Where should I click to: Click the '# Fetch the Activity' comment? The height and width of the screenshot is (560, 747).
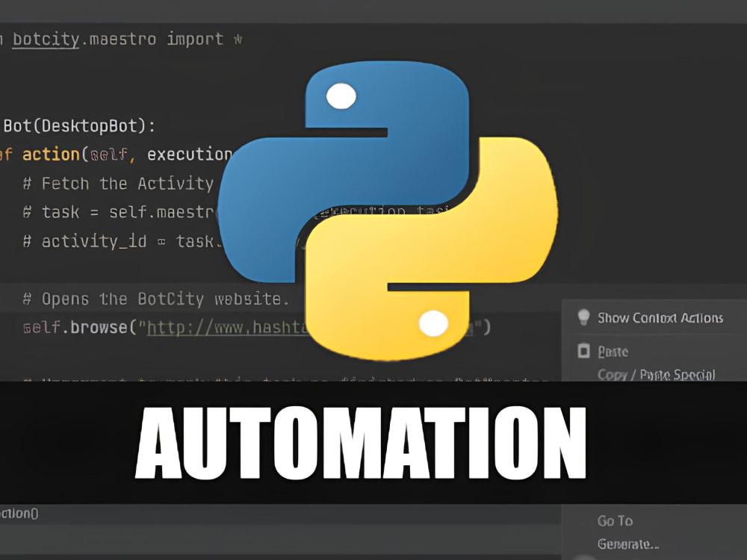(118, 184)
